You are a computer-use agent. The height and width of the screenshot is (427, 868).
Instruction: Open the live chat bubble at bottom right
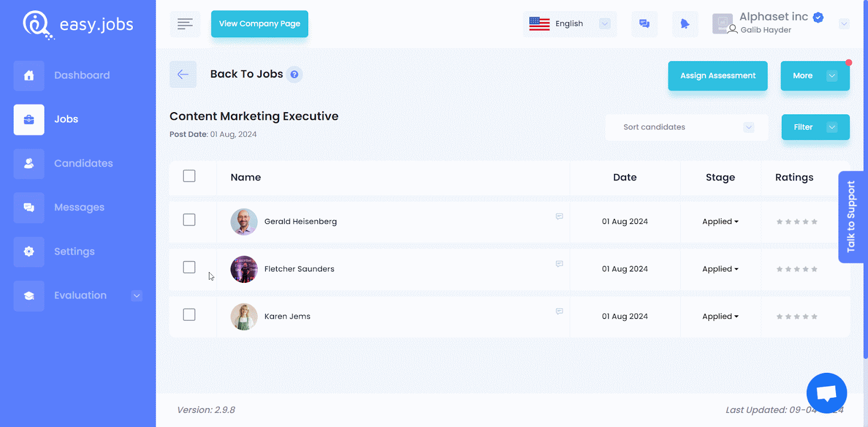826,393
